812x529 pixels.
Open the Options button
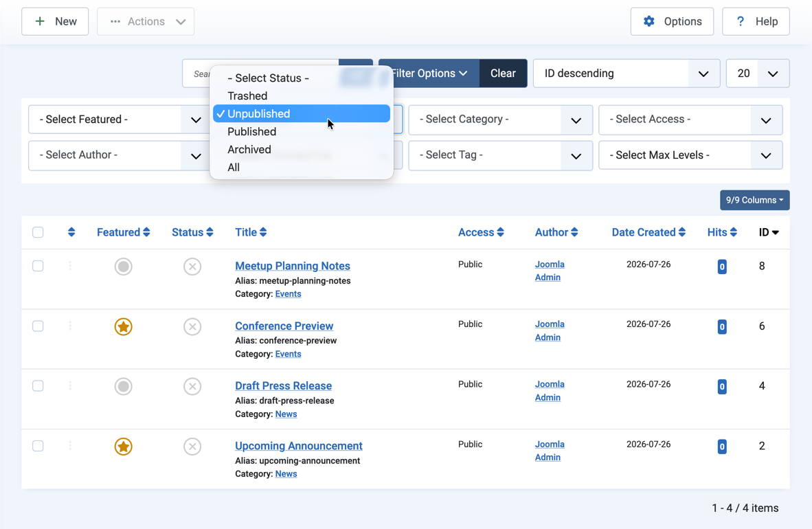pos(672,21)
